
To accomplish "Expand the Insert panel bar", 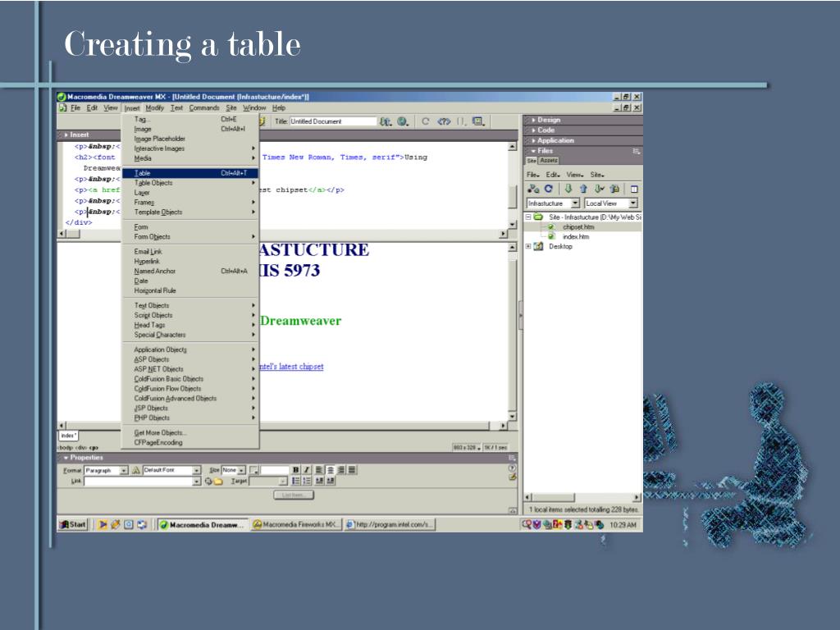I will (76, 135).
